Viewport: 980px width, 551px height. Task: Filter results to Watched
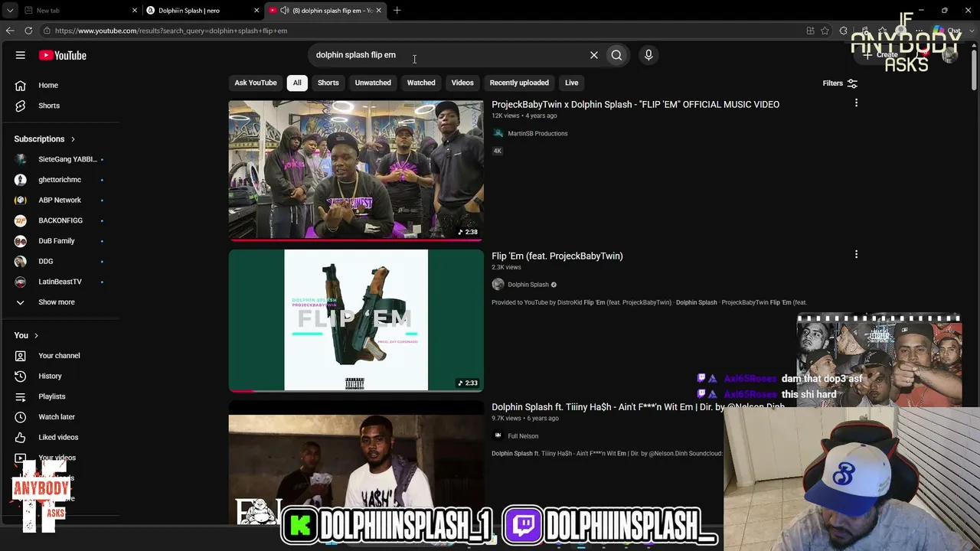(x=421, y=83)
